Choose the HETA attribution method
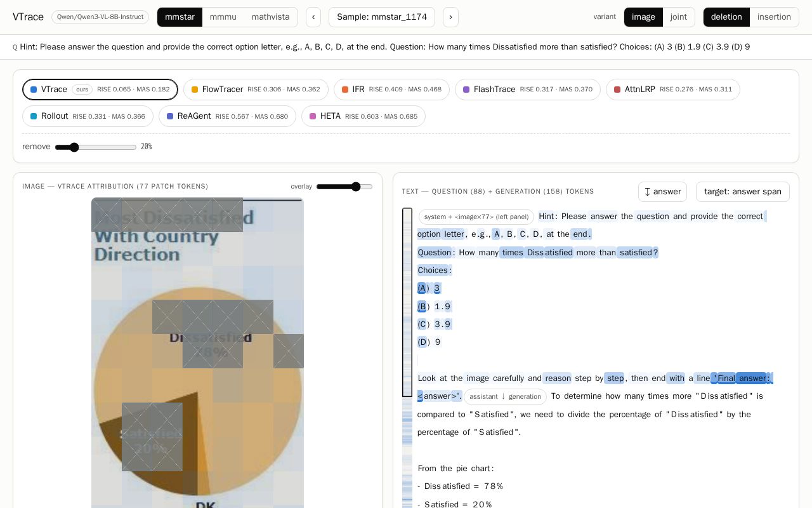Screen dimensions: 812x508 363,116
